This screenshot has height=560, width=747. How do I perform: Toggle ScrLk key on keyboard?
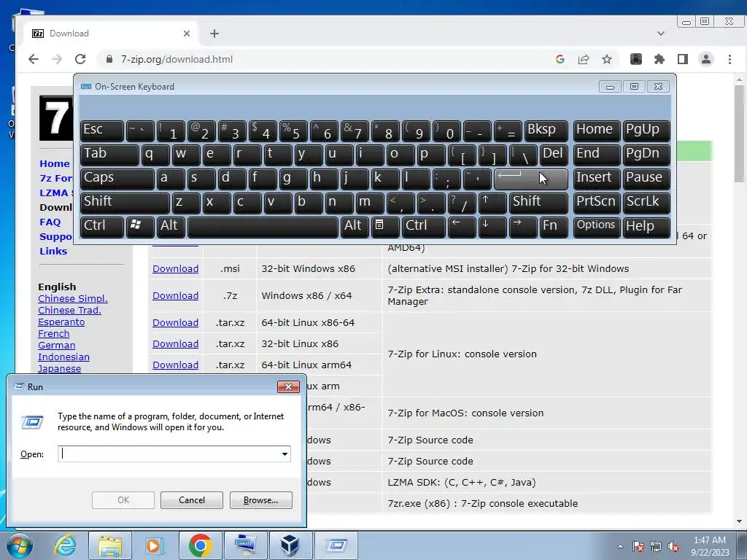[x=646, y=203]
